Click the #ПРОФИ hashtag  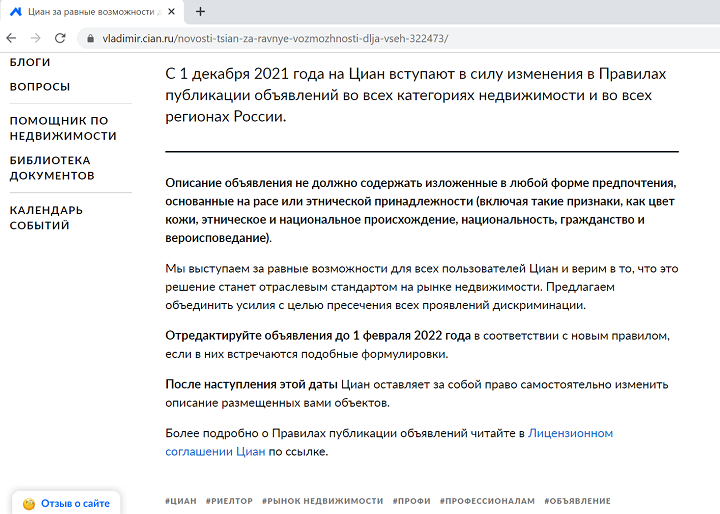click(411, 501)
